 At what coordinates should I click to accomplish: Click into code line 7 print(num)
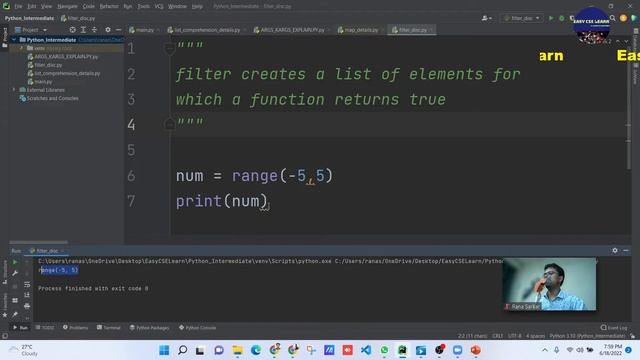click(222, 201)
